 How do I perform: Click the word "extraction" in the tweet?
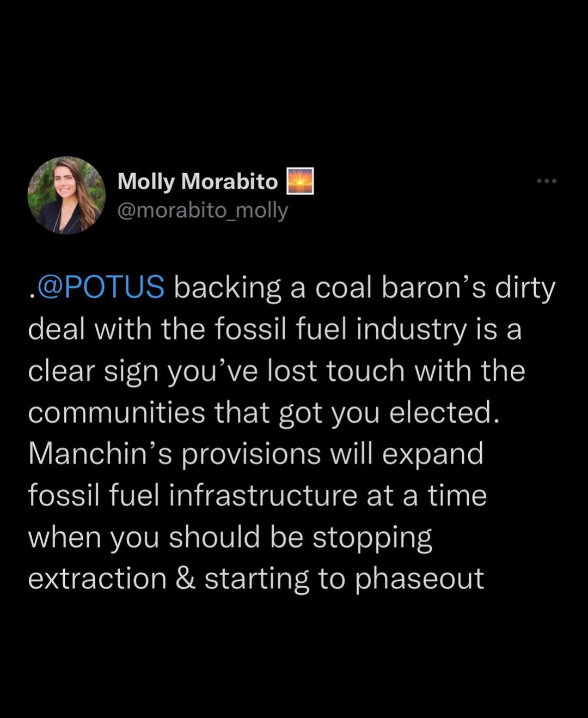pos(97,579)
